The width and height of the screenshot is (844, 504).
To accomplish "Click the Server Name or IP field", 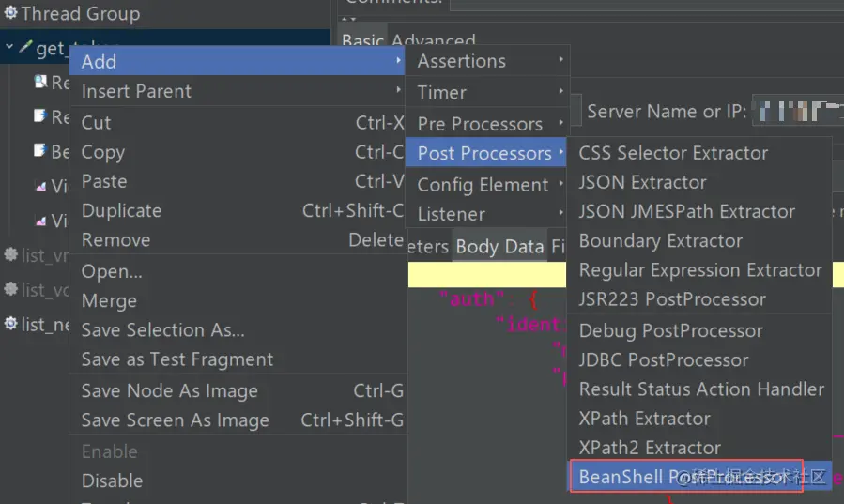I will [x=798, y=112].
